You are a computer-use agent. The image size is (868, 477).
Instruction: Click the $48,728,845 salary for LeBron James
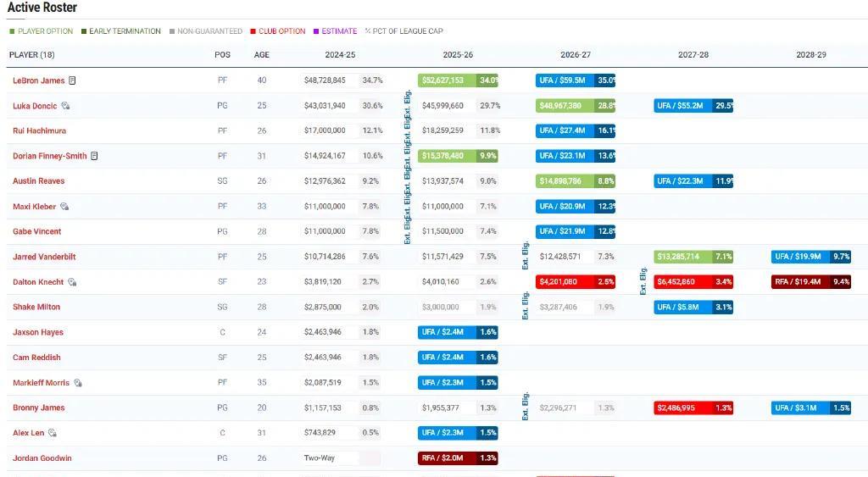(x=325, y=80)
